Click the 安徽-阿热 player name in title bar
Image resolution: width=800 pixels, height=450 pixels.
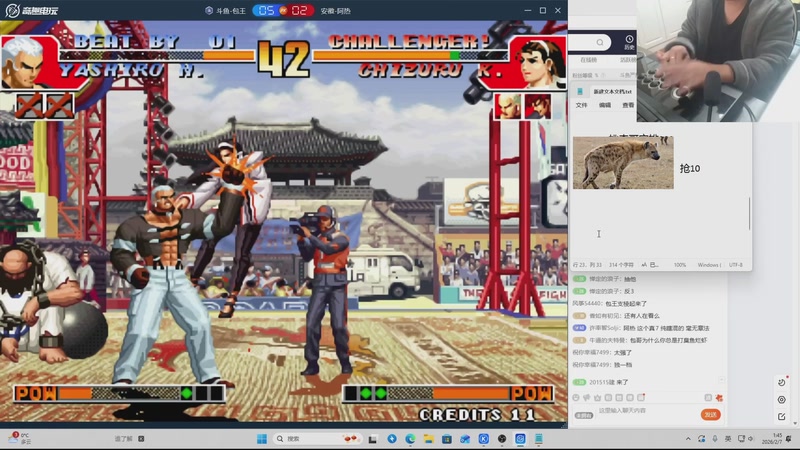point(335,11)
